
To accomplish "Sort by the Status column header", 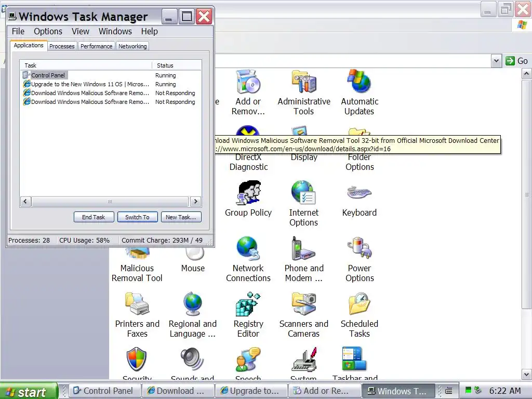I will [177, 65].
